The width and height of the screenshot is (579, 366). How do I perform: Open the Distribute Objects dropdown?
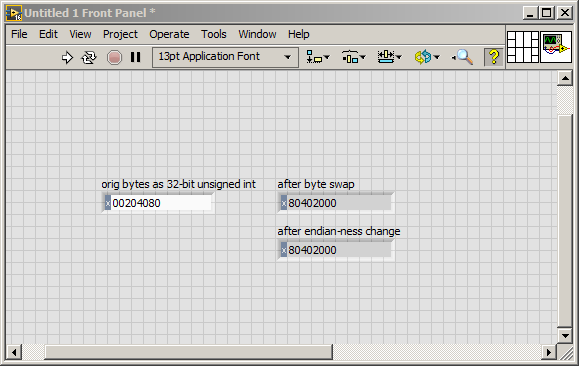(353, 57)
